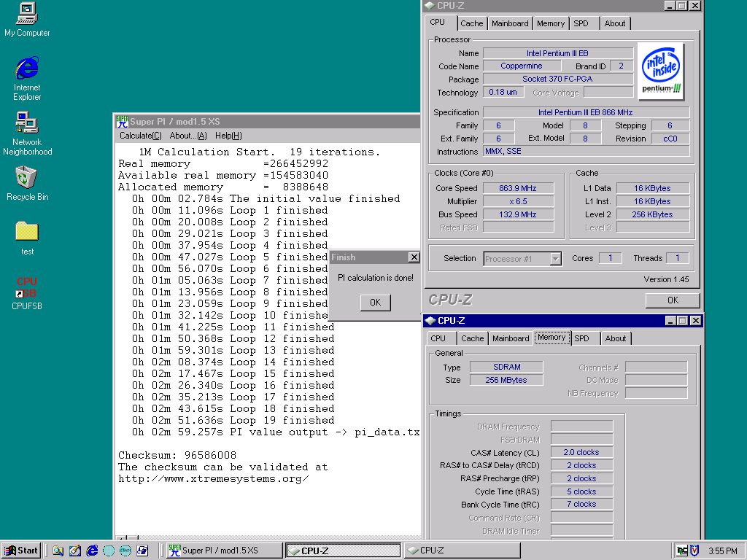The height and width of the screenshot is (560, 747).
Task: Open the About menu in Super PI
Action: click(x=188, y=136)
